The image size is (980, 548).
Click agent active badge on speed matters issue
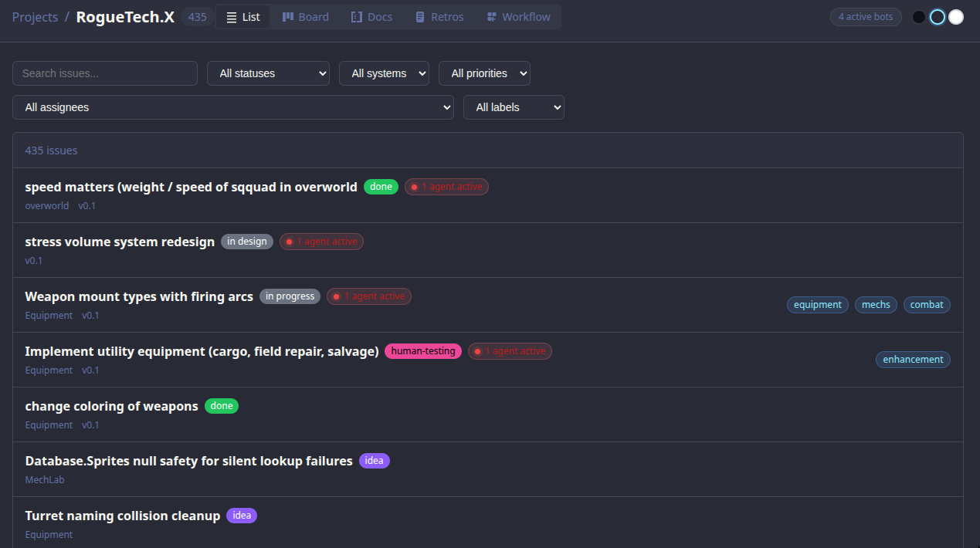446,187
